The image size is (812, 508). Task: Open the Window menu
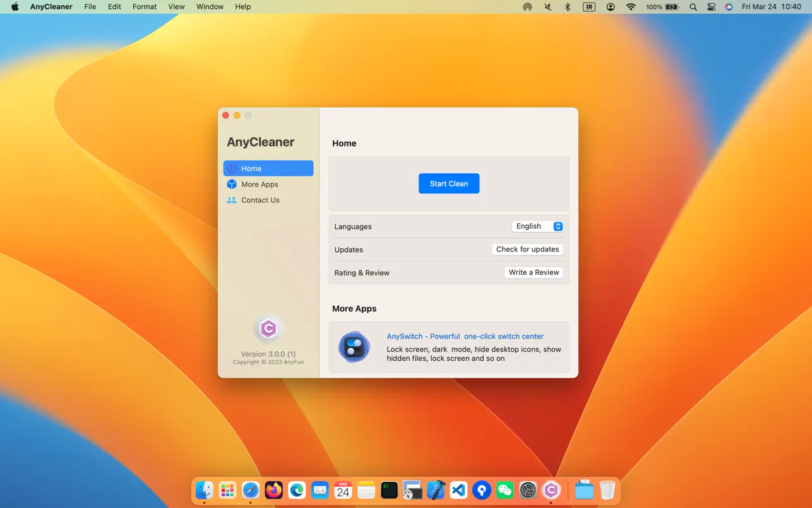pos(210,7)
